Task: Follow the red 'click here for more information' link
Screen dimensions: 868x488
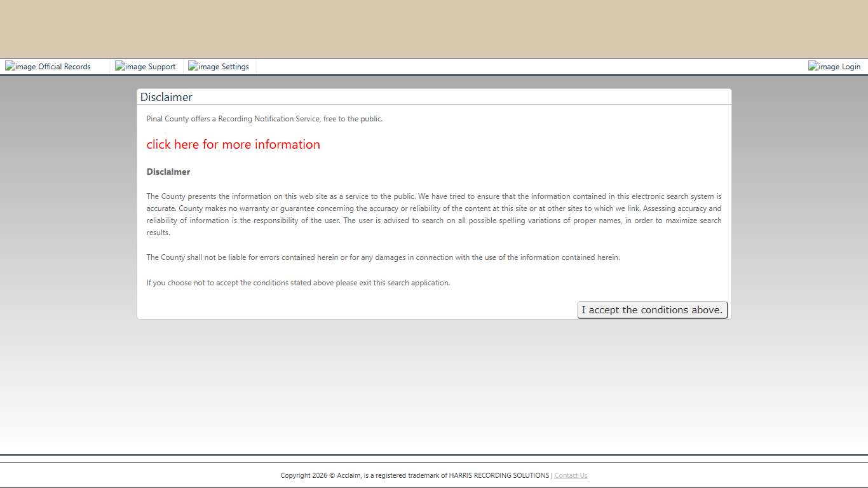Action: click(233, 144)
